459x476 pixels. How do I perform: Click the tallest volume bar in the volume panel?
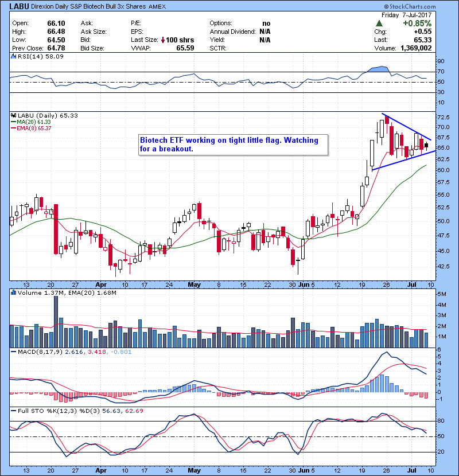click(56, 322)
